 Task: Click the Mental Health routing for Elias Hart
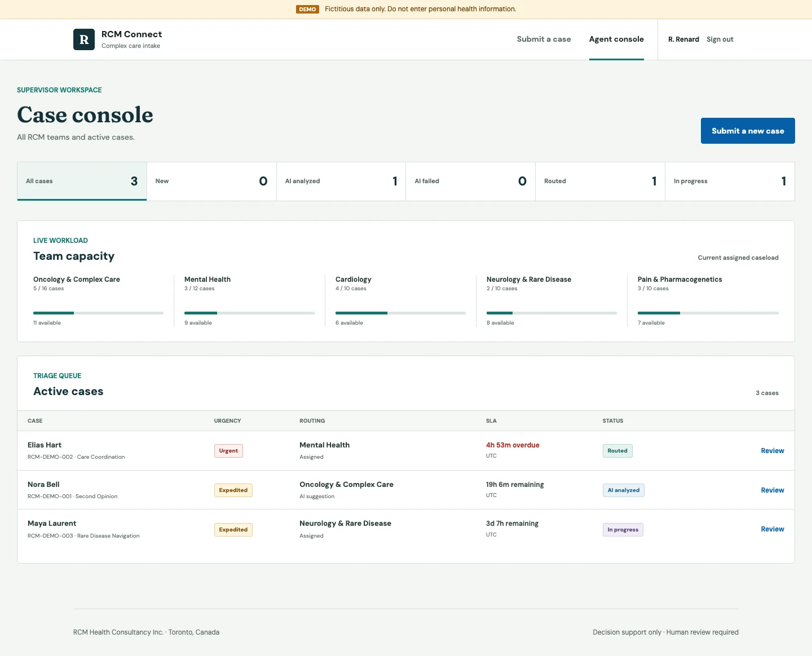click(324, 445)
